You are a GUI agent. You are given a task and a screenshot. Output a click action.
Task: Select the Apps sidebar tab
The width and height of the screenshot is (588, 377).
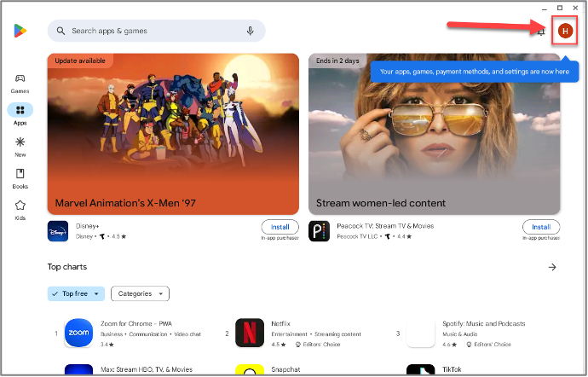tap(20, 114)
